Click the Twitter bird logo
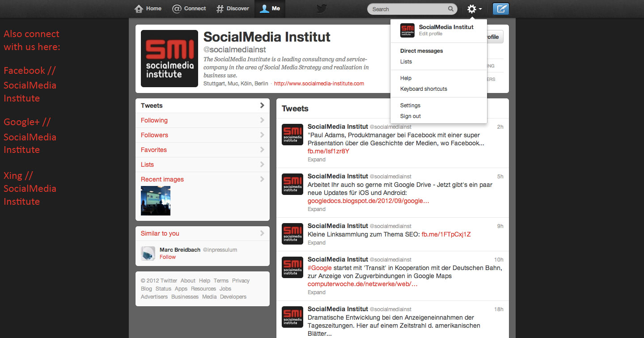Screen dimensions: 644x338 322,8
